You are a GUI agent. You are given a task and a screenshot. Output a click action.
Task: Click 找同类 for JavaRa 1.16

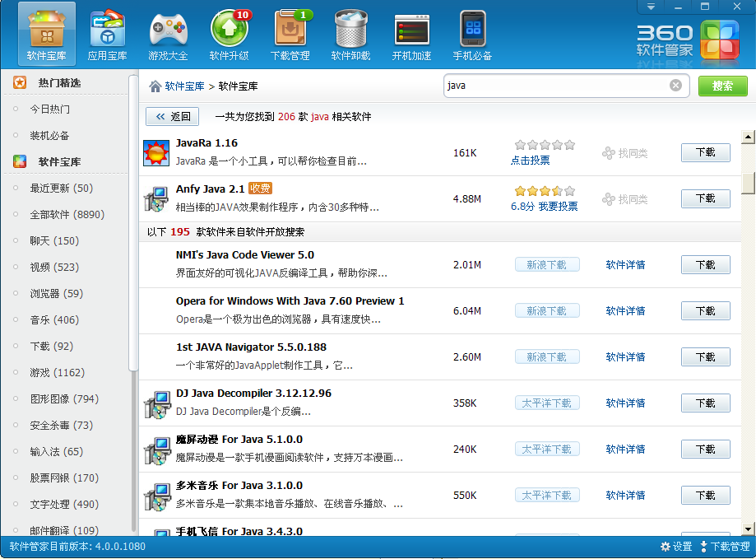(x=624, y=153)
